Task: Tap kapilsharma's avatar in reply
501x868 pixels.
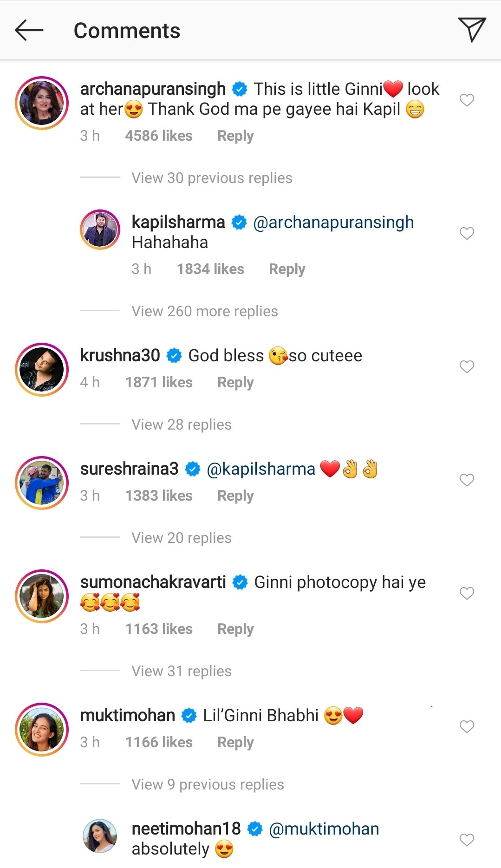Action: pyautogui.click(x=100, y=229)
